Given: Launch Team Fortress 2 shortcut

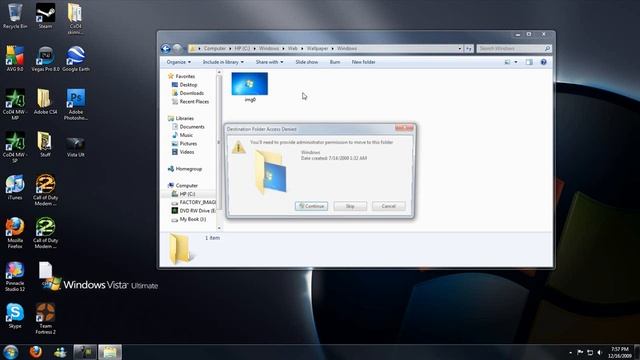Looking at the screenshot, I should click(x=45, y=318).
